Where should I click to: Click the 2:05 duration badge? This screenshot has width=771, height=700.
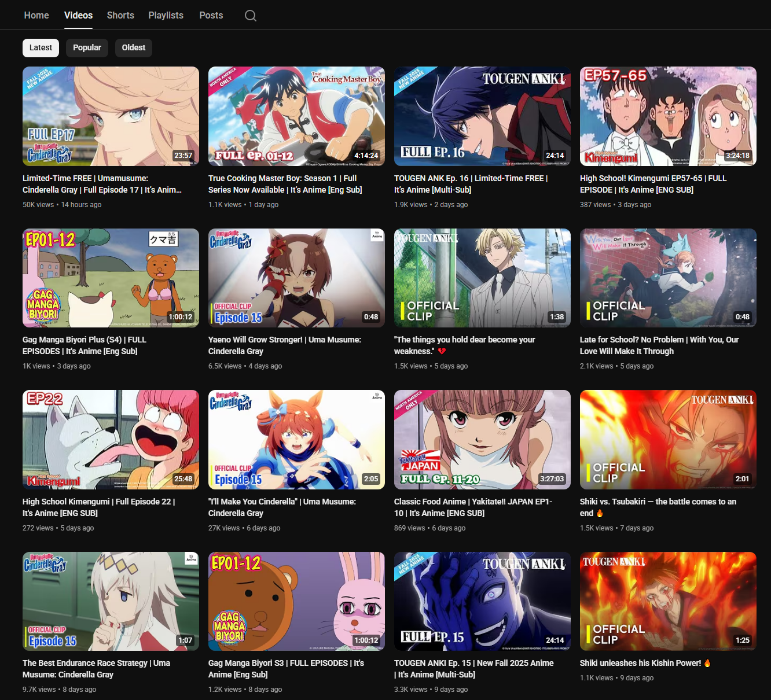coord(371,479)
